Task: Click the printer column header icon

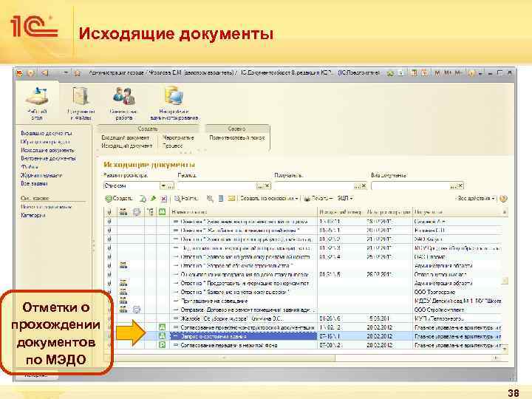Action: pyautogui.click(x=137, y=212)
